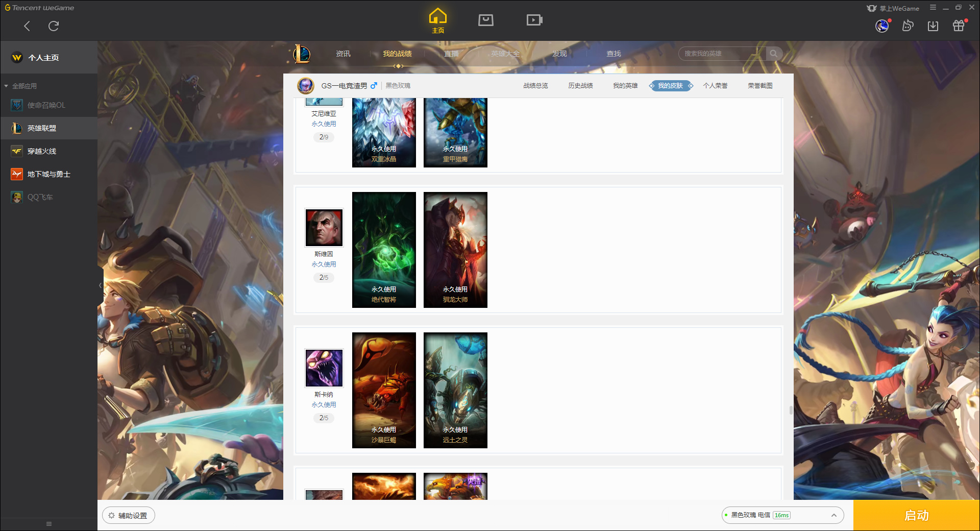This screenshot has width=980, height=531.
Task: Switch to 荣誉截图 sub-tab
Action: pyautogui.click(x=760, y=86)
